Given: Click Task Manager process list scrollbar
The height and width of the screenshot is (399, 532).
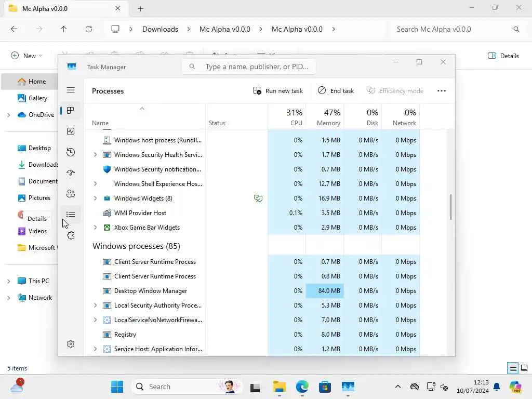Looking at the screenshot, I should 451,207.
